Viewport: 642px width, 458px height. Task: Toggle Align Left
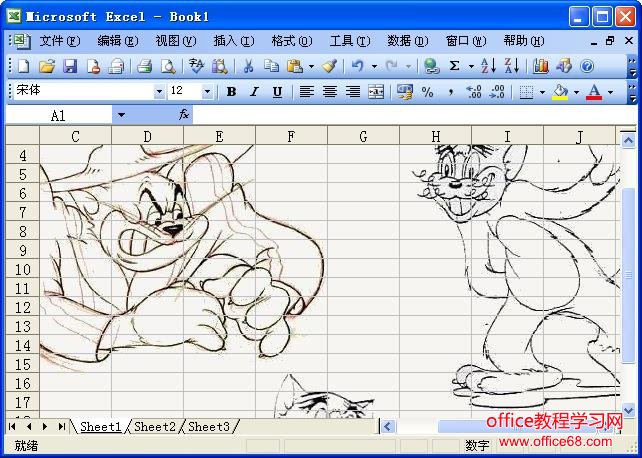point(306,92)
